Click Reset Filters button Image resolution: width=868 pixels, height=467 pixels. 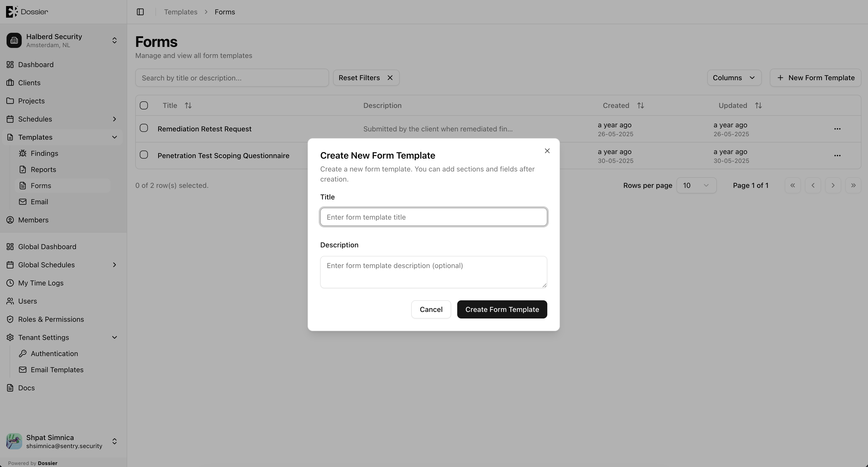click(366, 78)
